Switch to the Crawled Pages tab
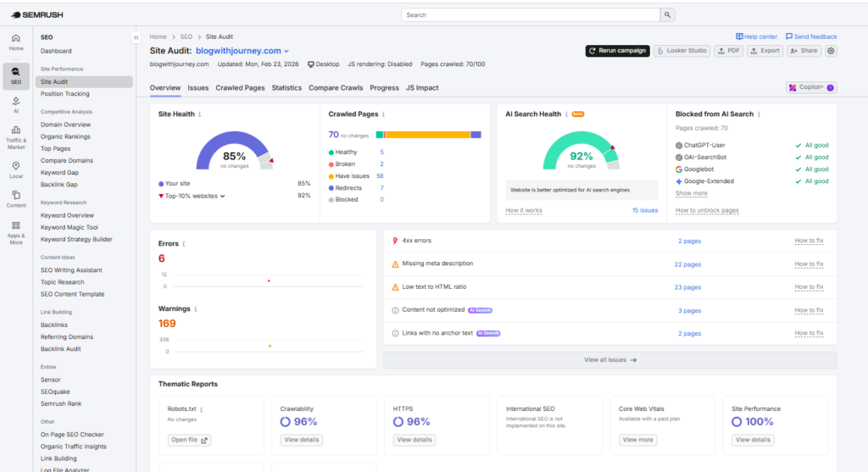Viewport: 868px width, 472px height. pyautogui.click(x=240, y=88)
